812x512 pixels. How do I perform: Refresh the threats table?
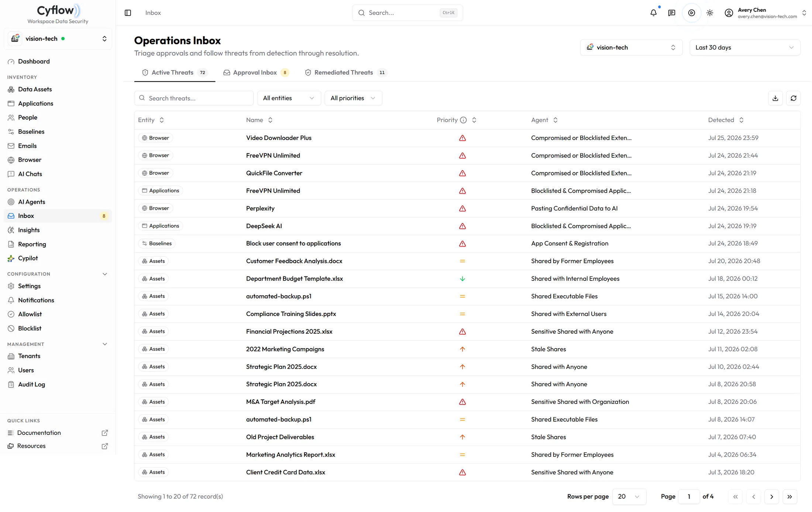(794, 98)
